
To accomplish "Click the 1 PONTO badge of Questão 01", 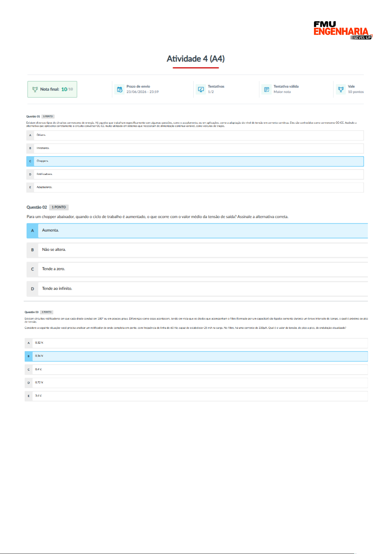I will click(x=48, y=116).
